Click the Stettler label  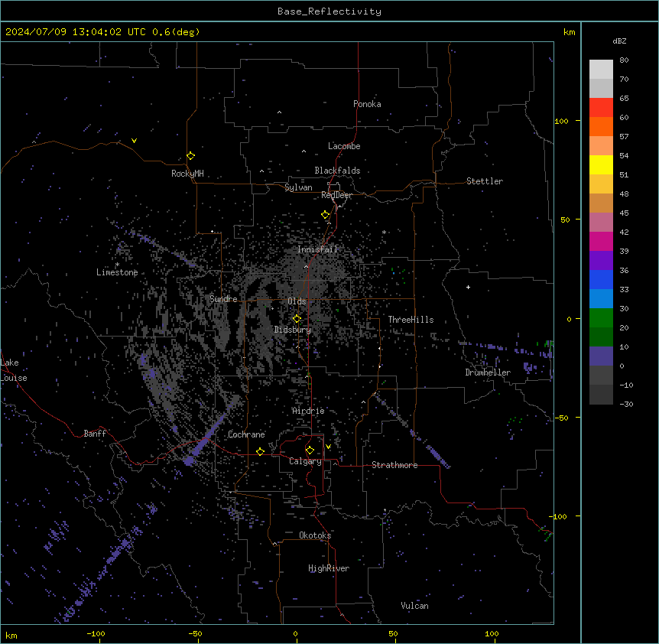(485, 181)
